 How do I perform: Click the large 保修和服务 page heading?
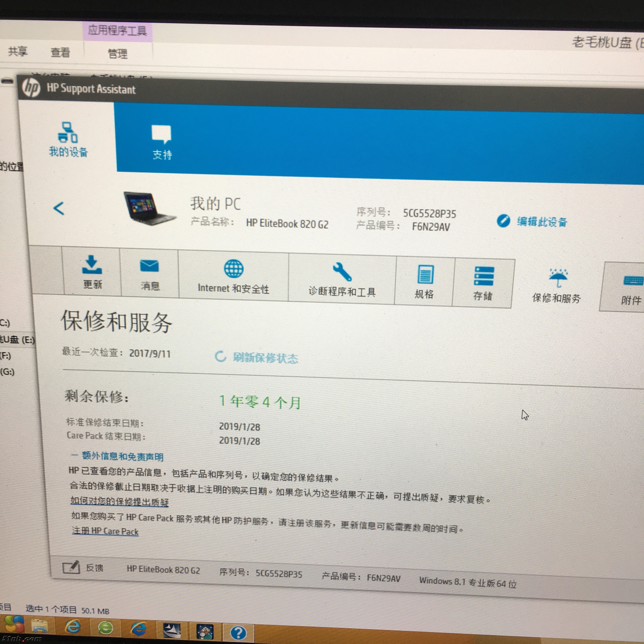(x=116, y=322)
